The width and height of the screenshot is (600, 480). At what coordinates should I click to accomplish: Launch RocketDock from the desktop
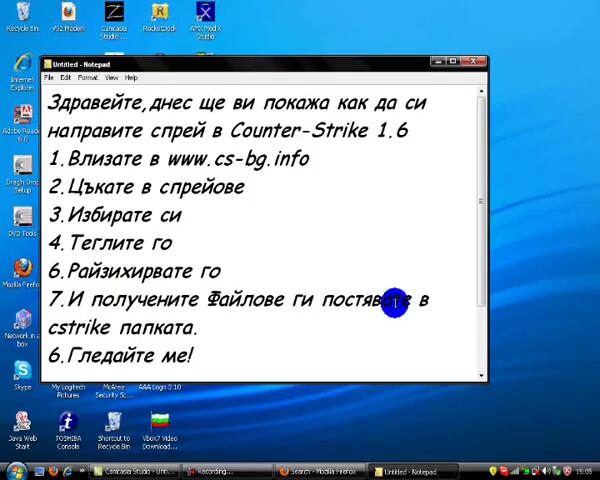[159, 14]
